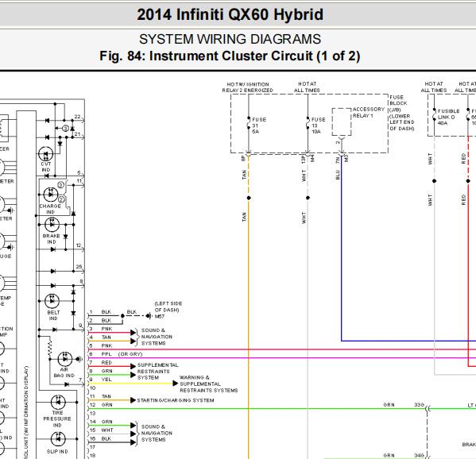The width and height of the screenshot is (476, 459).
Task: Click the blue BLU wire from connector M3
Action: click(342, 249)
